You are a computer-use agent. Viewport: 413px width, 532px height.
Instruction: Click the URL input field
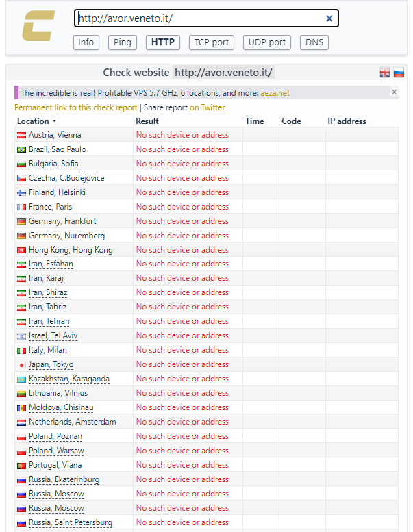[x=199, y=18]
